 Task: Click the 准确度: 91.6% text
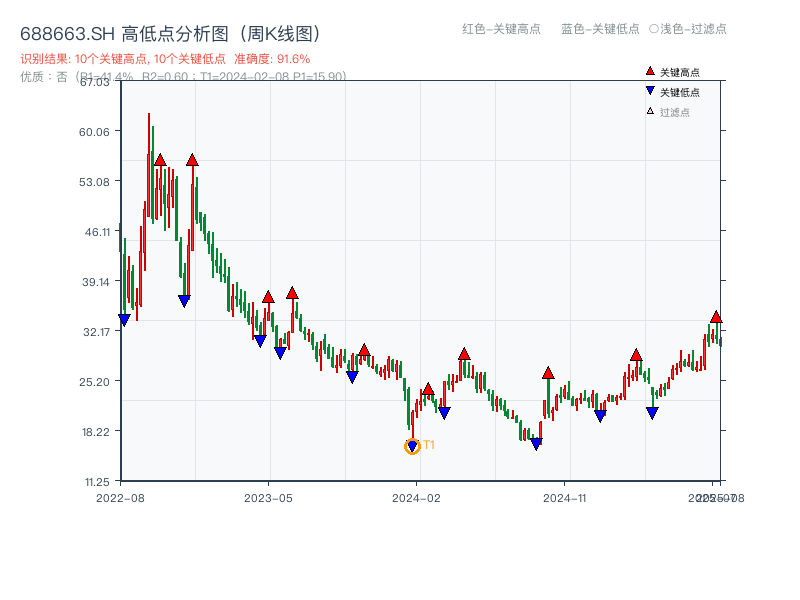pos(272,59)
